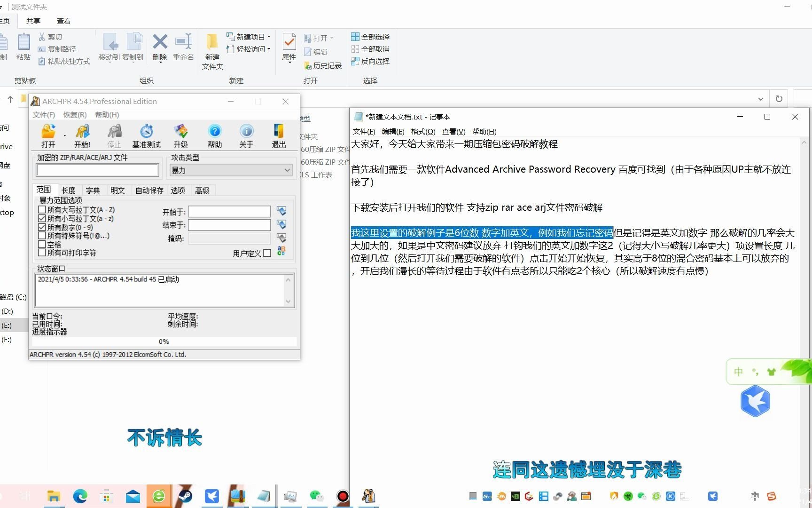Viewport: 812px width, 508px height.
Task: Enable the 空格 (space) checkbox
Action: [x=42, y=244]
